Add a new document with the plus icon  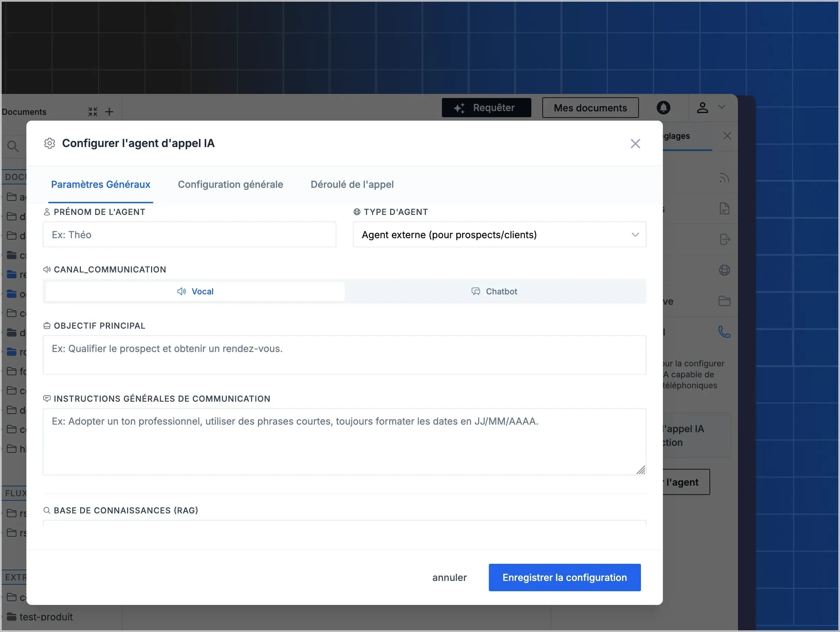[109, 111]
